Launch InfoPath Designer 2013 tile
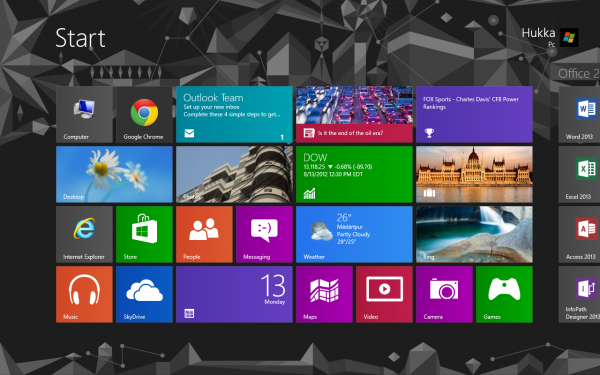Image resolution: width=600 pixels, height=375 pixels. 579,294
